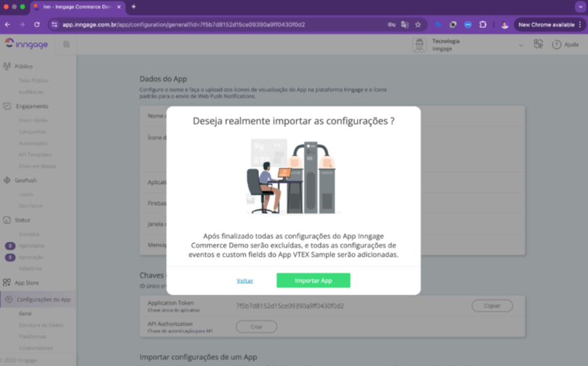Select the Inngage Commerce Demo tab
The image size is (588, 366).
click(x=77, y=7)
